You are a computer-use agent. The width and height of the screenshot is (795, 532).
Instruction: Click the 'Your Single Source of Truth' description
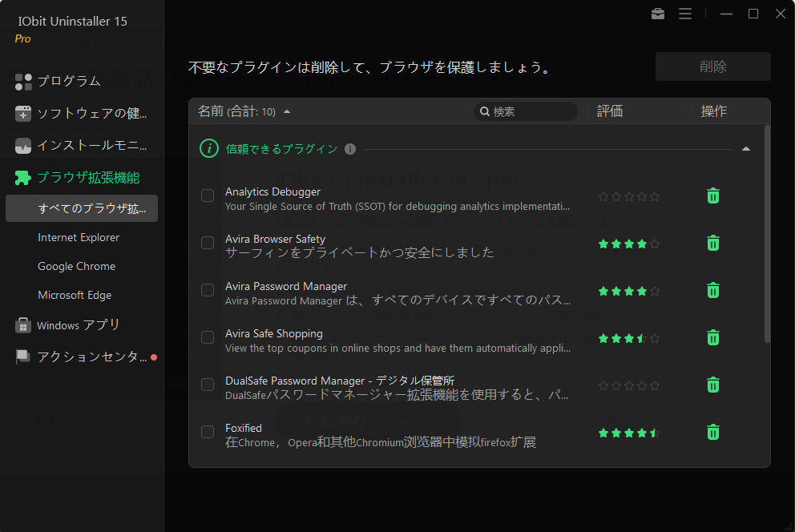(x=397, y=206)
